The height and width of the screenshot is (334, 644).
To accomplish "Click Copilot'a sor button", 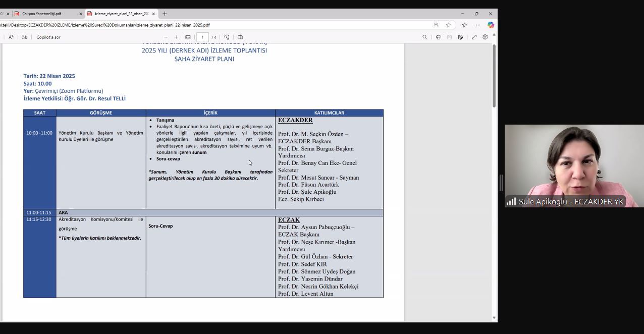I will 48,37.
